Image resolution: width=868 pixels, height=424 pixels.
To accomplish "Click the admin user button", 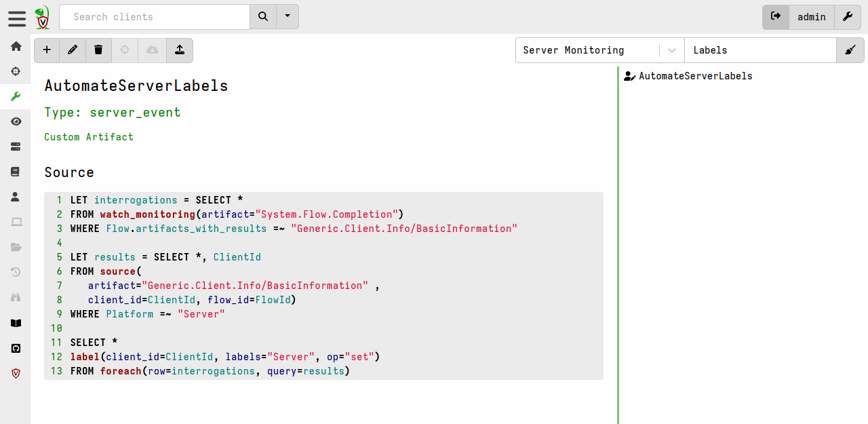I will [x=811, y=17].
